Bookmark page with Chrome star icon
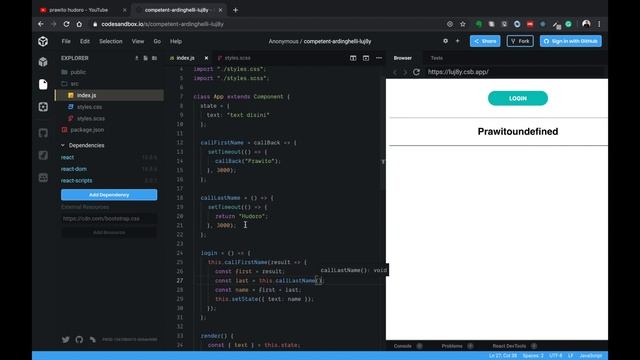 [462, 24]
